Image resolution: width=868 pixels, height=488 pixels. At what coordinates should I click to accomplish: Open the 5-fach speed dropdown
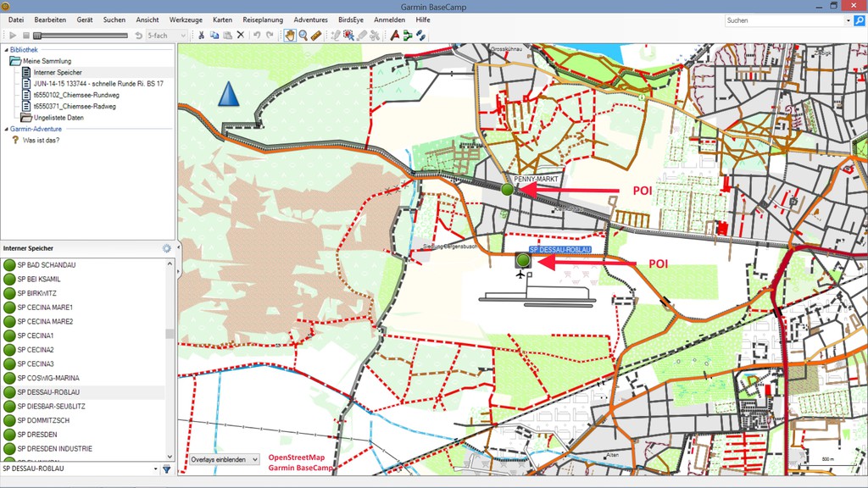click(166, 36)
